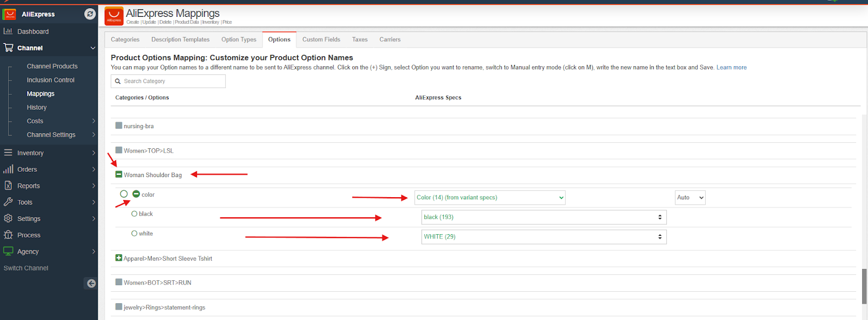Open the Description Templates tab
Image resolution: width=868 pixels, height=320 pixels.
click(x=181, y=40)
